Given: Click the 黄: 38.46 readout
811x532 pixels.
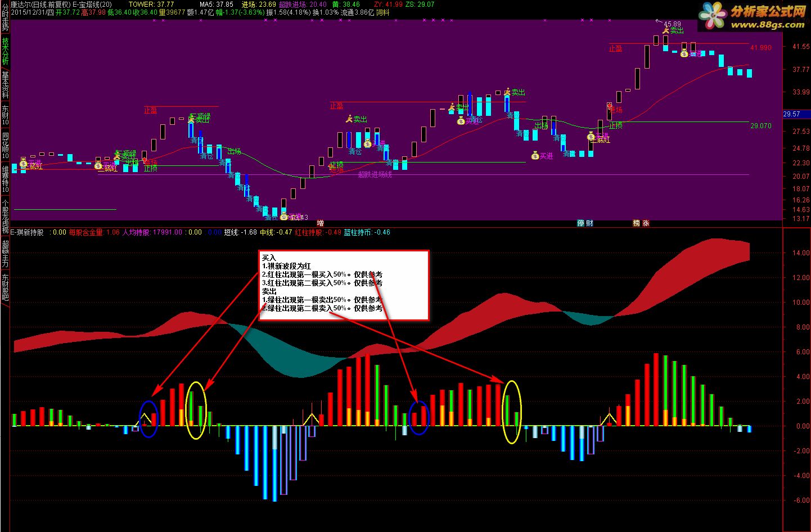Looking at the screenshot, I should (346, 4).
